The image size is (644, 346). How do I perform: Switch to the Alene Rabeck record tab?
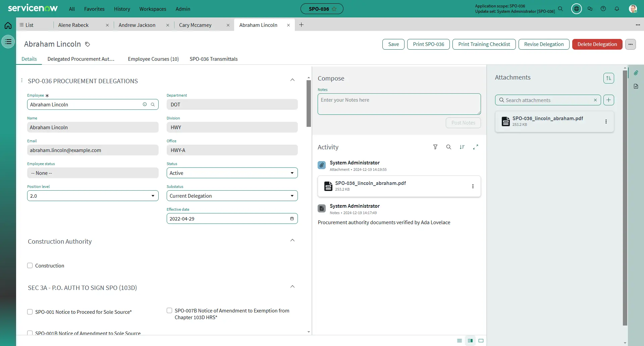pyautogui.click(x=73, y=25)
